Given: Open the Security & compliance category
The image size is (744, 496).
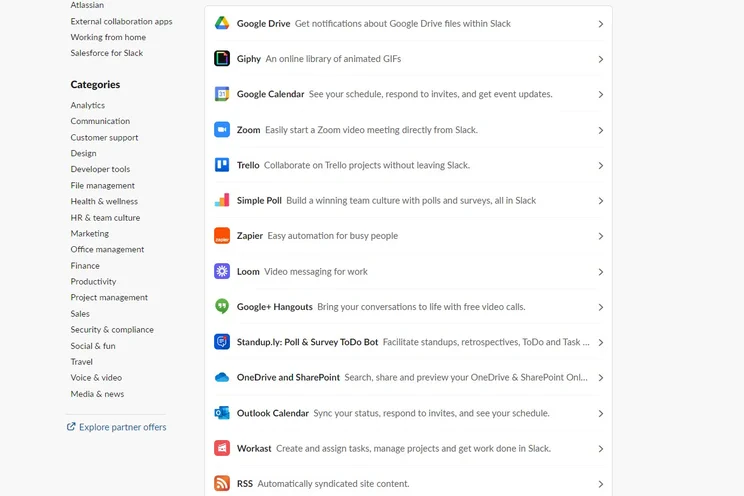Looking at the screenshot, I should [x=112, y=329].
